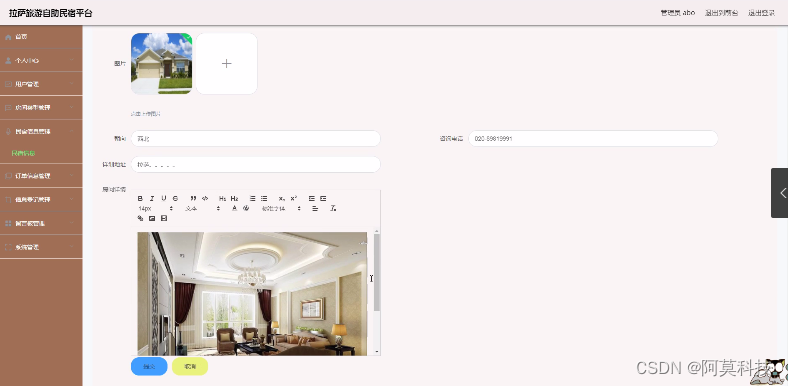Screen dimensions: 788x386
Task: Click the rich text editor scrollbar
Action: pyautogui.click(x=377, y=271)
